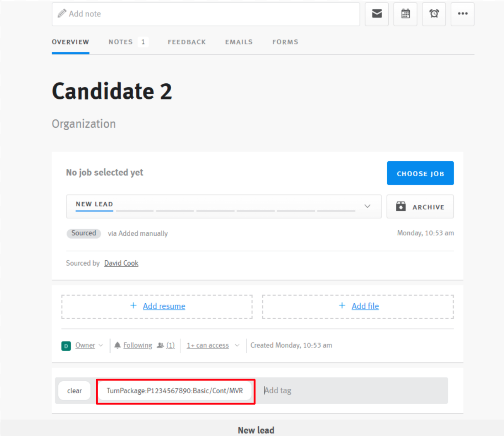Click 'via Added manually' text
504x436 pixels.
138,233
